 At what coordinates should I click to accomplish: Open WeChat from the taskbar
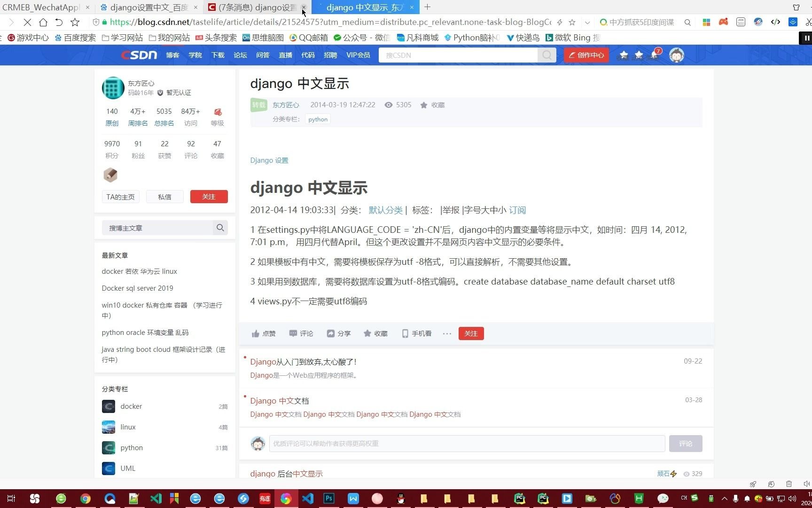point(663,499)
